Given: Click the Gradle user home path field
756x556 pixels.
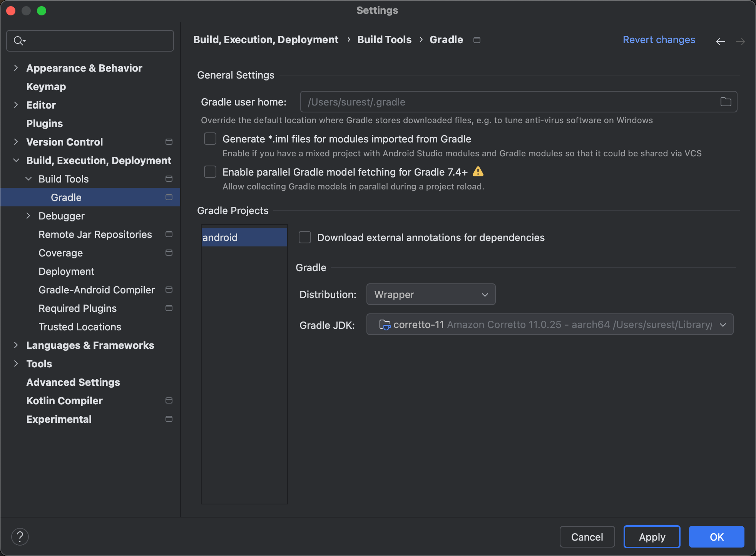Looking at the screenshot, I should click(x=518, y=102).
